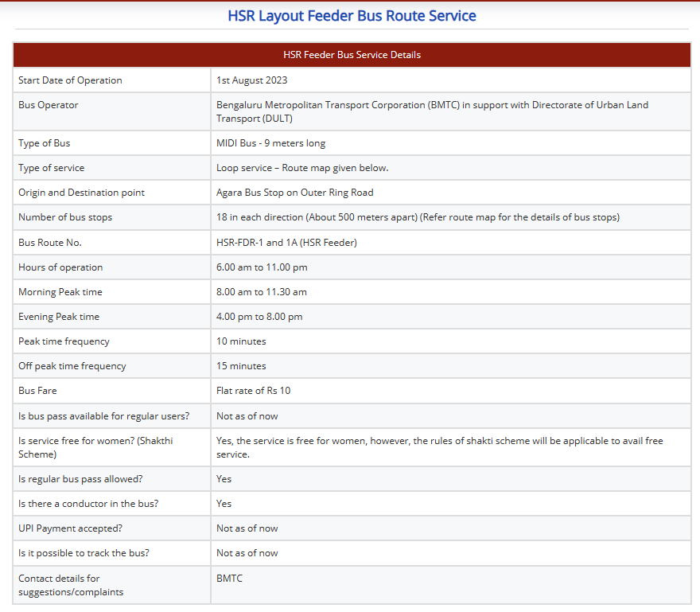The image size is (700, 612).
Task: Click the 'BMTC' contact value
Action: (x=229, y=578)
